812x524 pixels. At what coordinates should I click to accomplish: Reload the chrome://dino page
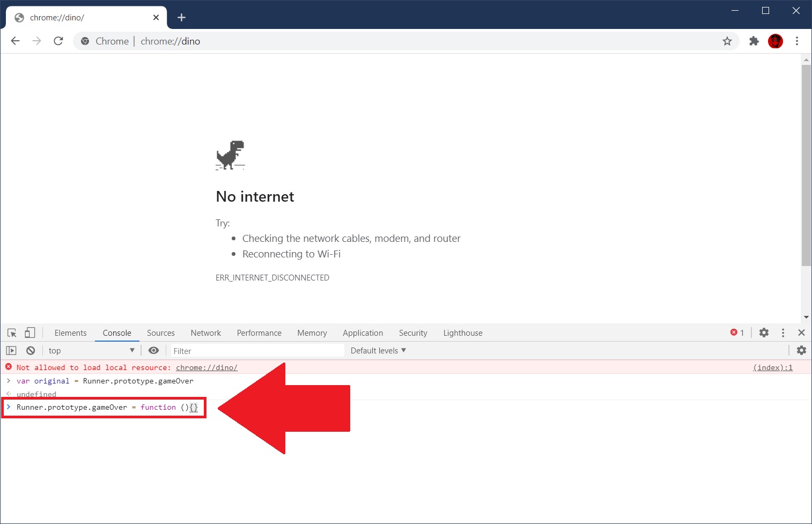(58, 41)
